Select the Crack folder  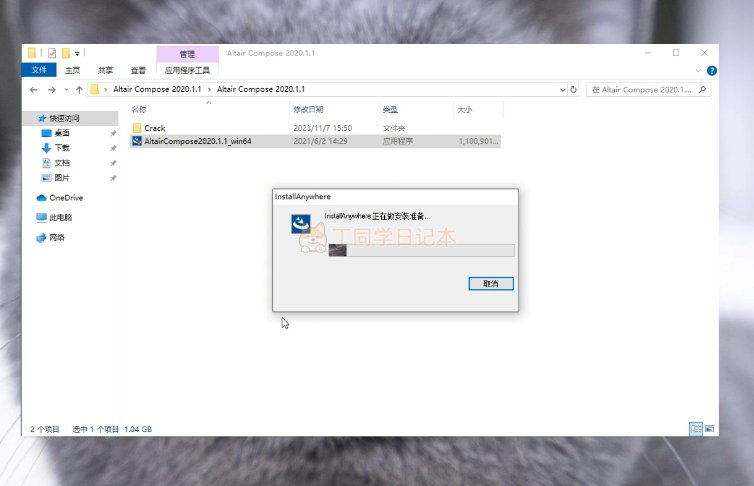[x=155, y=128]
